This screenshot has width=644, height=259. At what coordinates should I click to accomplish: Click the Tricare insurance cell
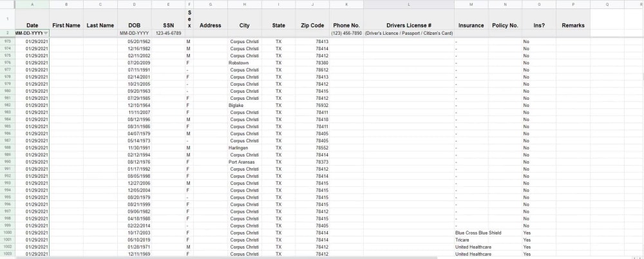471,240
